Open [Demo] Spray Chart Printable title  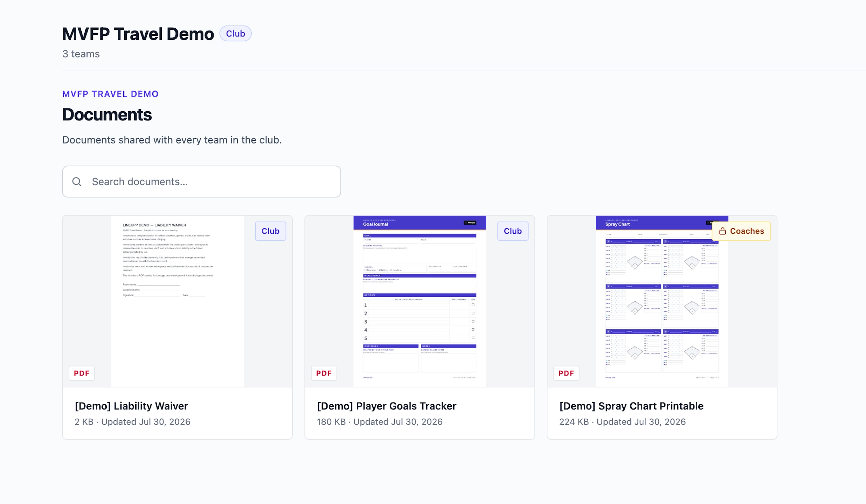tap(631, 406)
